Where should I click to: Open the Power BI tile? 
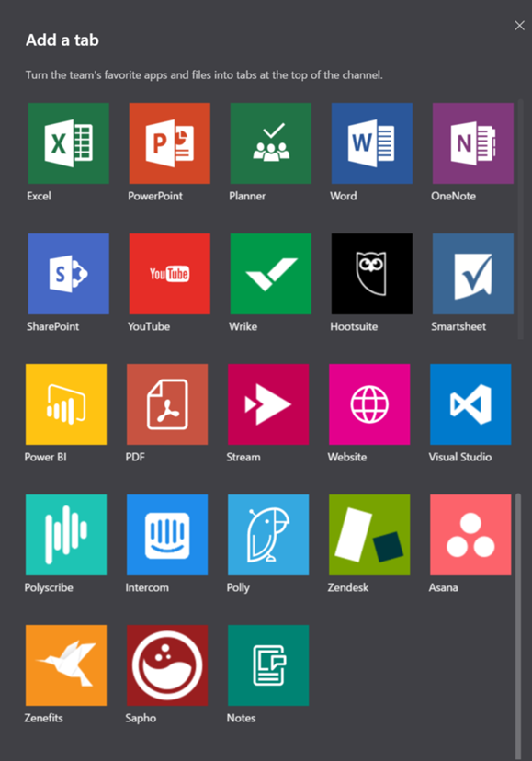[66, 404]
